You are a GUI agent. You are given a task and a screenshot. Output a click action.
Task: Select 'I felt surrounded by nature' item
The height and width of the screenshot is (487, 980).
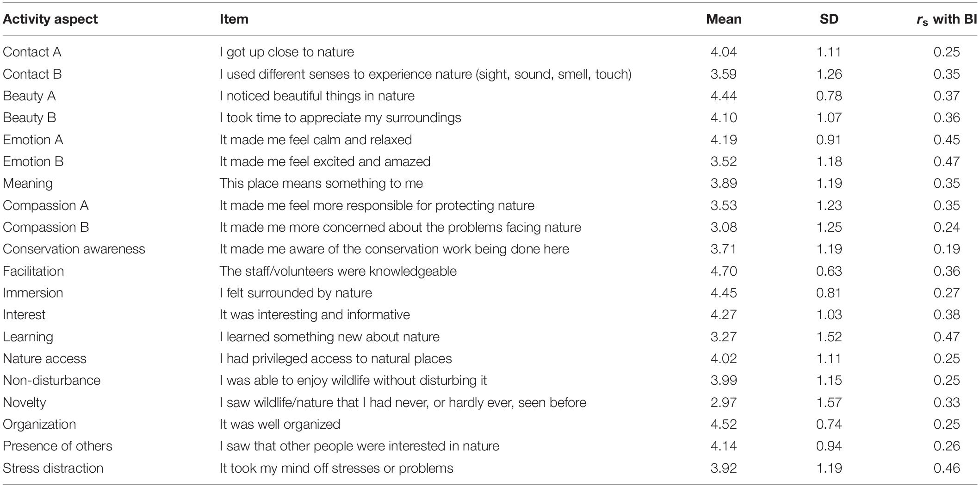tap(296, 293)
